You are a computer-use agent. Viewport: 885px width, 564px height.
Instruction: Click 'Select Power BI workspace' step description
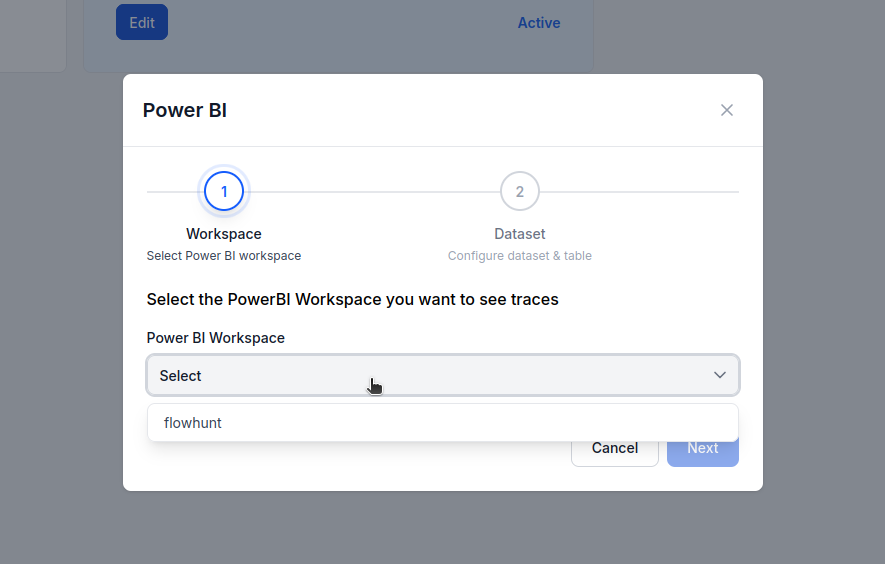[x=224, y=256]
